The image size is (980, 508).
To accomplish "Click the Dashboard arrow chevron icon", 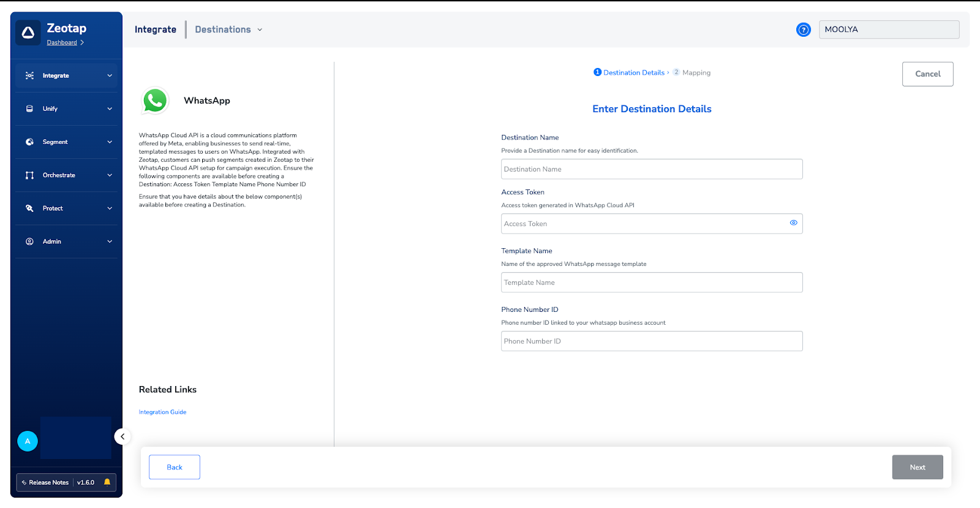I will pyautogui.click(x=82, y=43).
